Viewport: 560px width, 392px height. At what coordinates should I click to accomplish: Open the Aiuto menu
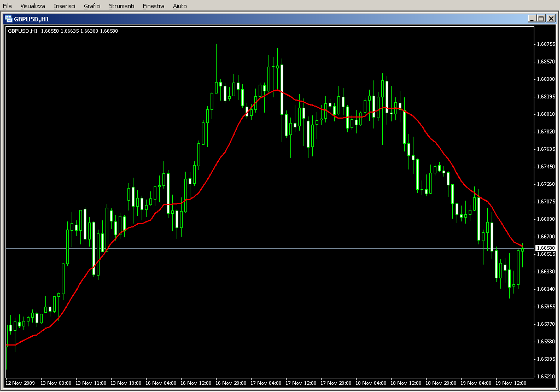click(179, 6)
